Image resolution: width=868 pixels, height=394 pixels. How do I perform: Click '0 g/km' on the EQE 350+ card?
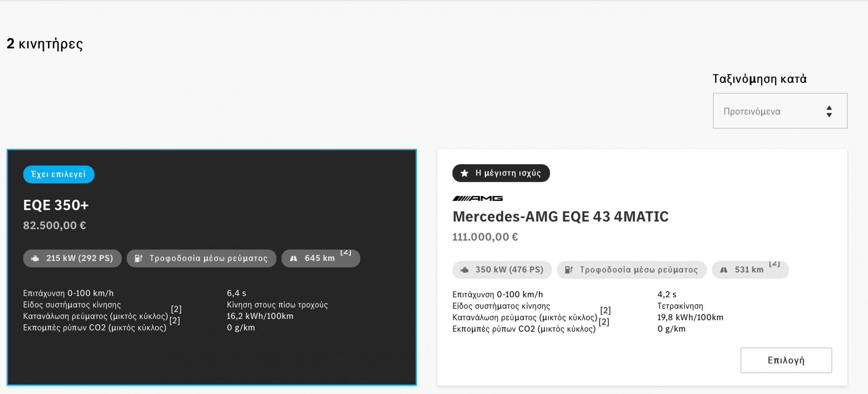[241, 328]
